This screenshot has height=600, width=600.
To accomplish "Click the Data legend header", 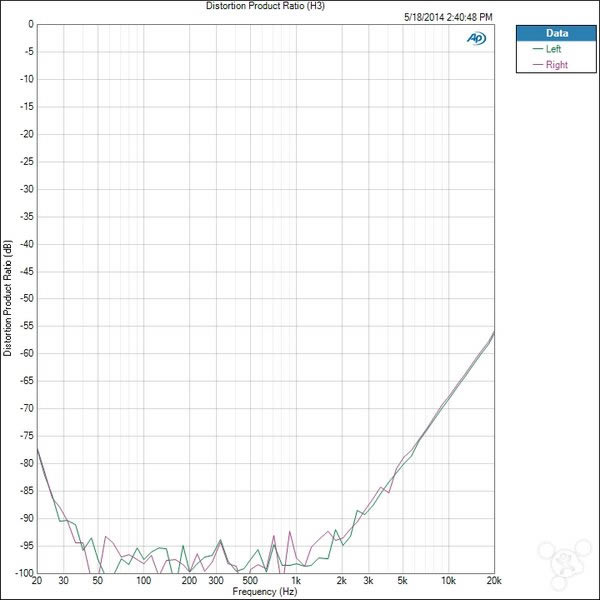I will pos(556,32).
